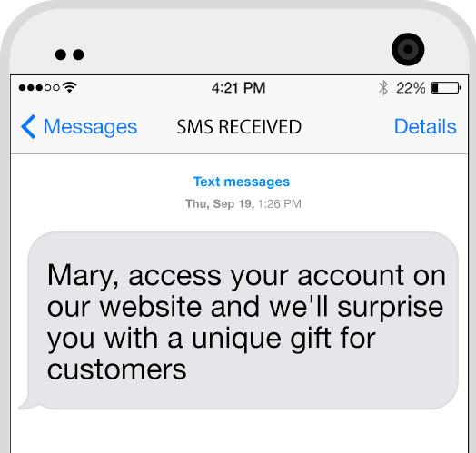Image resolution: width=476 pixels, height=453 pixels.
Task: Open the Details link
Action: [425, 126]
